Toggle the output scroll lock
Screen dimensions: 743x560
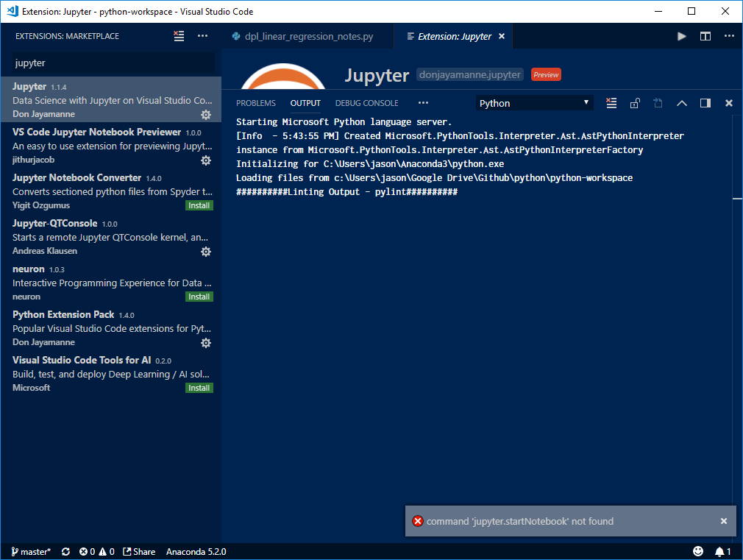(635, 103)
